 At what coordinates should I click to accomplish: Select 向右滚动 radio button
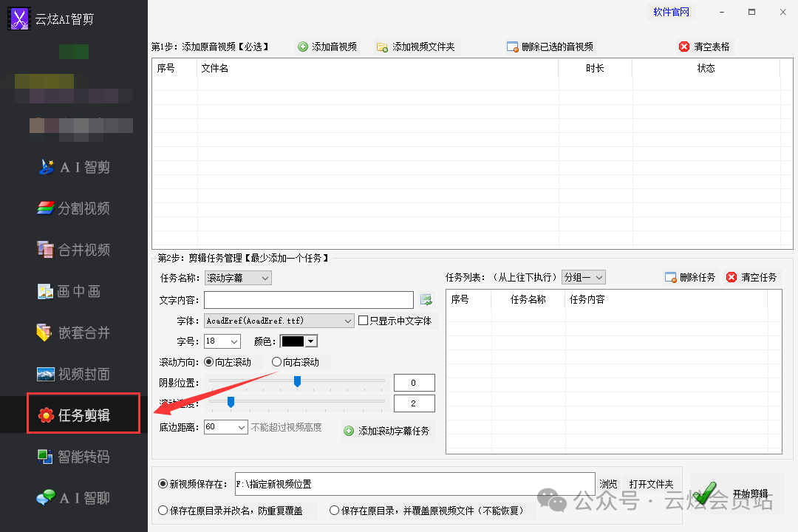pos(276,362)
